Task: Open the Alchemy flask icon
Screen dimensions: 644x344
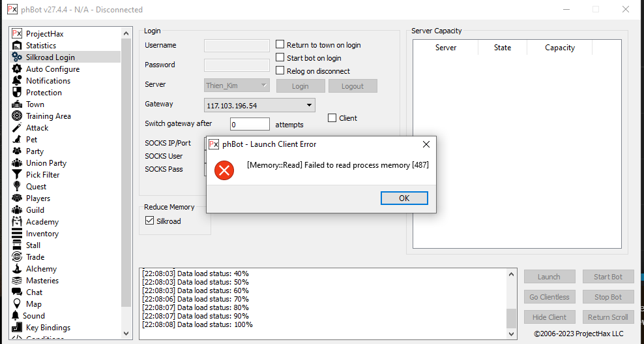Action: pyautogui.click(x=17, y=269)
